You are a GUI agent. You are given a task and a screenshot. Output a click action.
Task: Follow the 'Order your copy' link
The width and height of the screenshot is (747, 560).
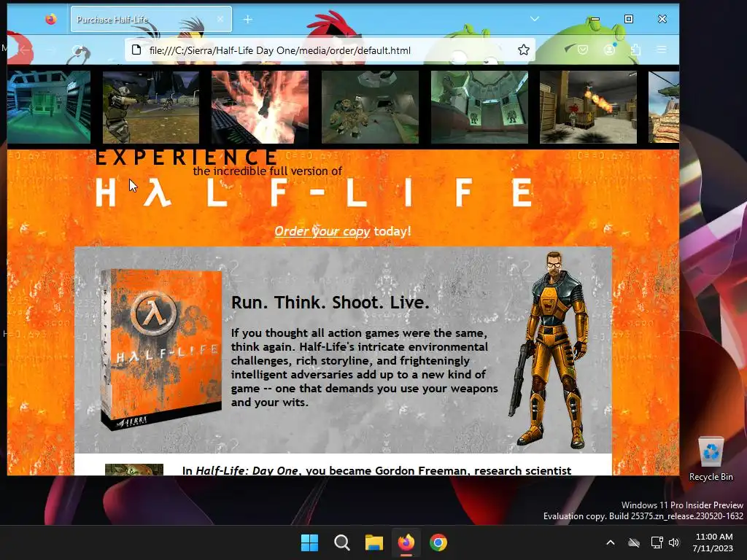pos(322,231)
